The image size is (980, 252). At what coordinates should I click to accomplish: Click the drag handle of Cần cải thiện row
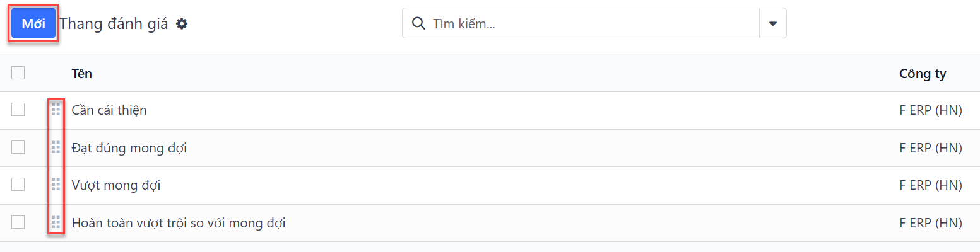56,110
